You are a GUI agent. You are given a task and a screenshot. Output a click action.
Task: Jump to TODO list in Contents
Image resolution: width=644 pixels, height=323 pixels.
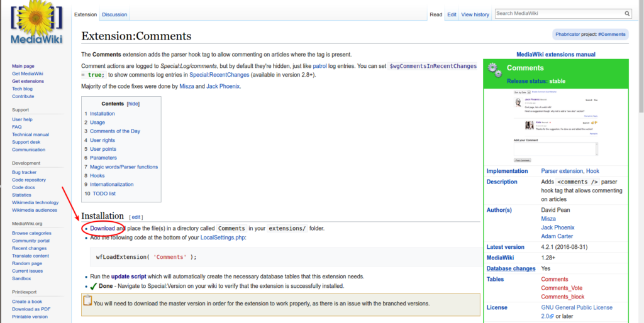(x=104, y=194)
